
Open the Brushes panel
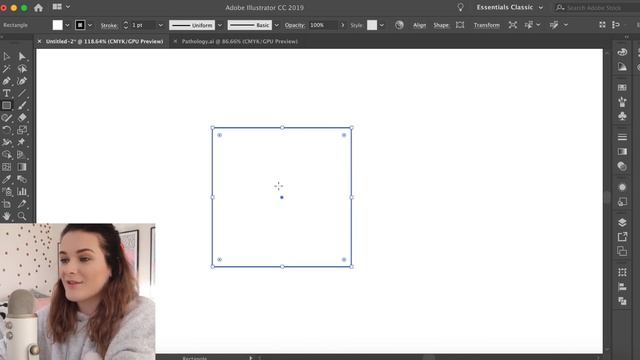[622, 102]
